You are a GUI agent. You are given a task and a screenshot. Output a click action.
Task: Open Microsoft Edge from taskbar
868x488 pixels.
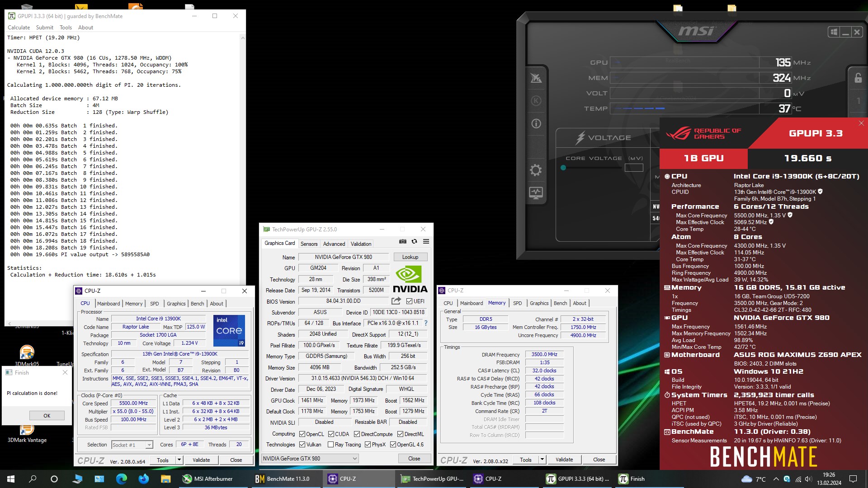click(122, 479)
